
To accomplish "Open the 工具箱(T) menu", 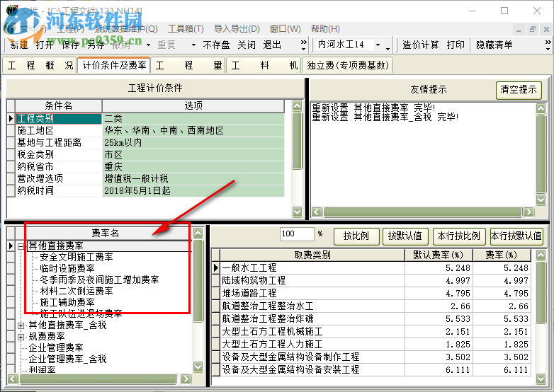I will coord(186,28).
